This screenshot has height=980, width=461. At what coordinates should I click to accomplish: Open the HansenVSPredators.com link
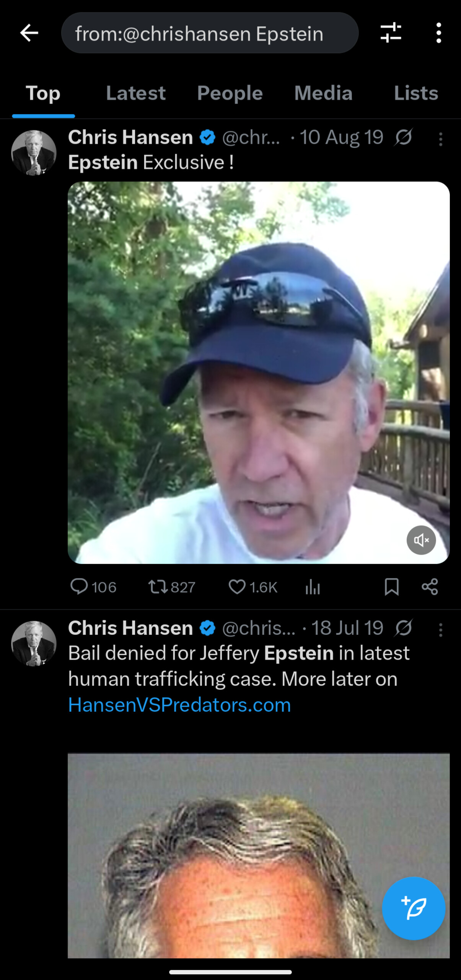coord(179,705)
